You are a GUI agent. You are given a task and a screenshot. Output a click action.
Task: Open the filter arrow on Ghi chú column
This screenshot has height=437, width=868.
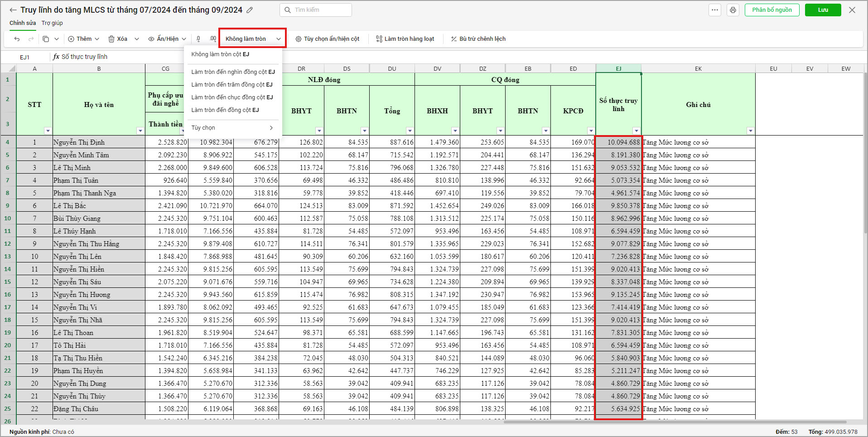(751, 131)
